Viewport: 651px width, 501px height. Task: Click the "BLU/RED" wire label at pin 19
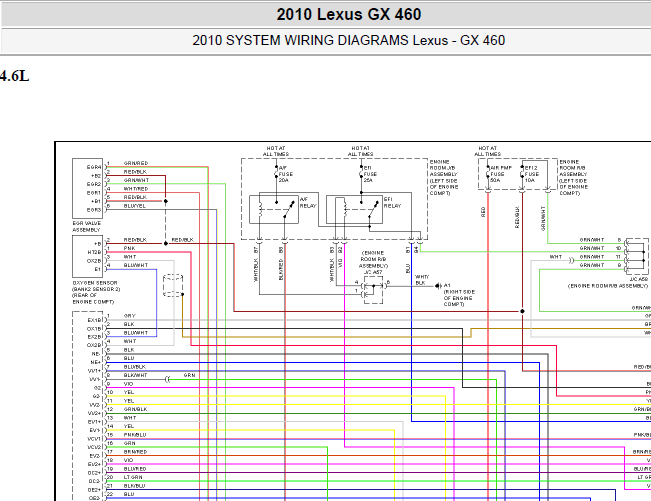135,469
